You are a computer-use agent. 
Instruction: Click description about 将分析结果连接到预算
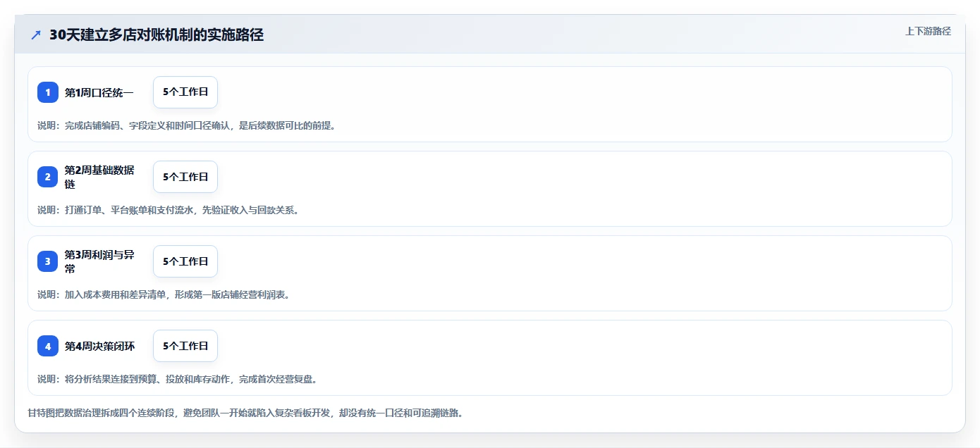179,379
